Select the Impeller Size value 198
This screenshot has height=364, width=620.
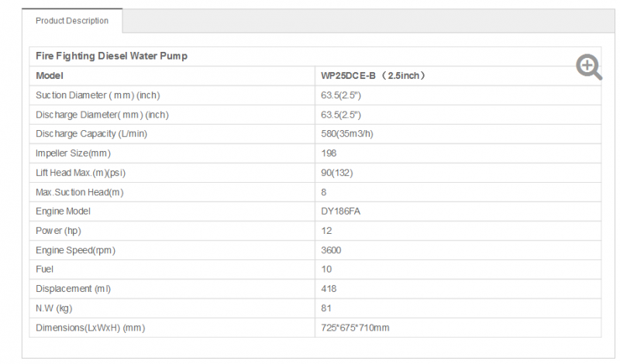[x=329, y=153]
